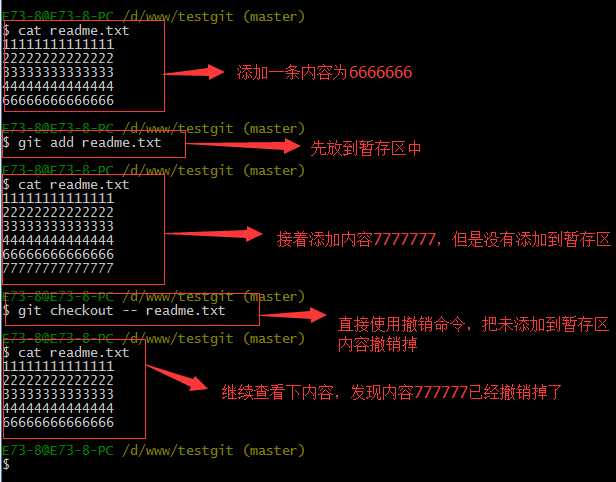Click the 'git add readme.txt' command

82,143
